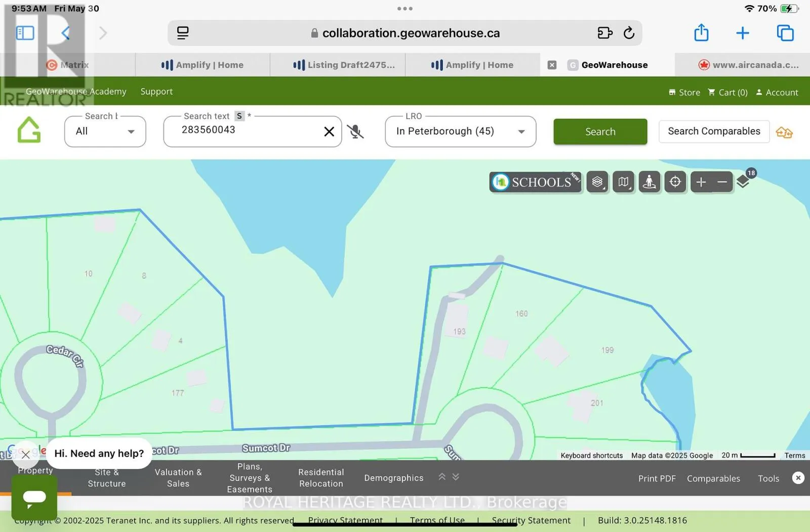This screenshot has height=532, width=810.
Task: Zoom in with the plus icon
Action: [701, 182]
